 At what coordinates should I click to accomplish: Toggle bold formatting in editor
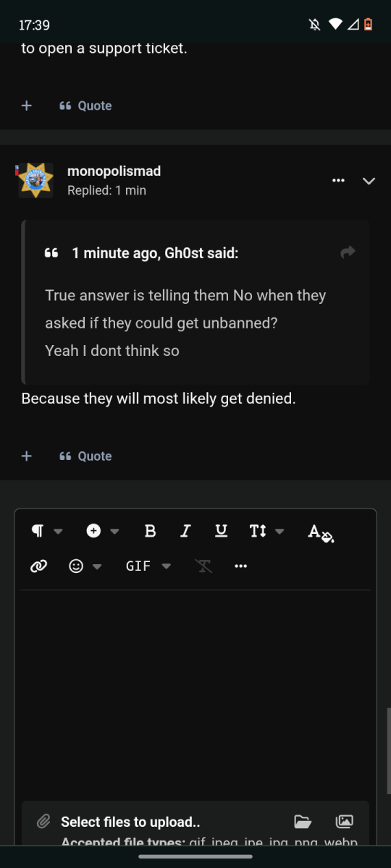(x=151, y=531)
